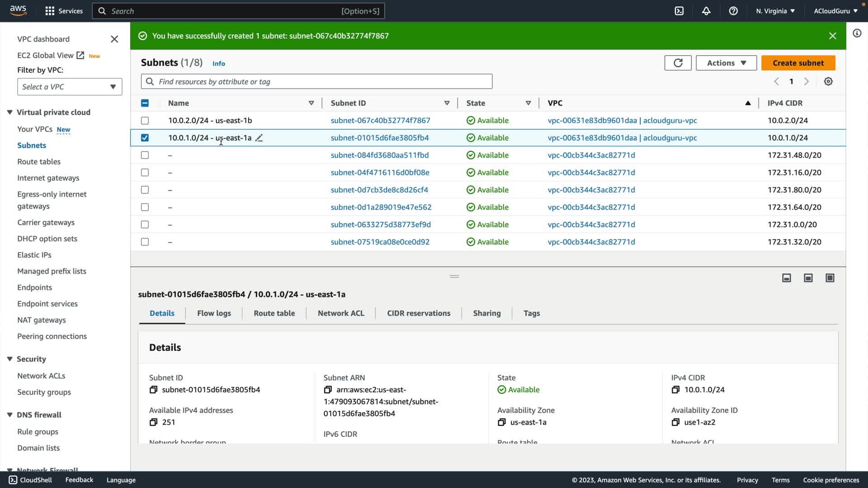The height and width of the screenshot is (488, 868).
Task: Copy the Subnet ID value in Details
Action: 153,389
